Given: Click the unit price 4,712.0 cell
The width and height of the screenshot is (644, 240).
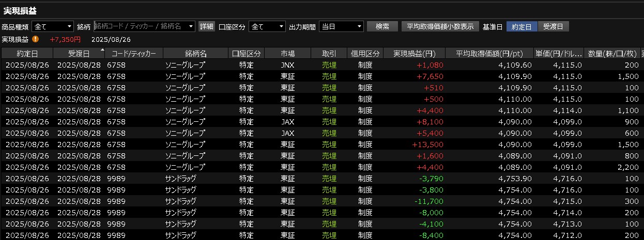Looking at the screenshot, I should point(568,235).
